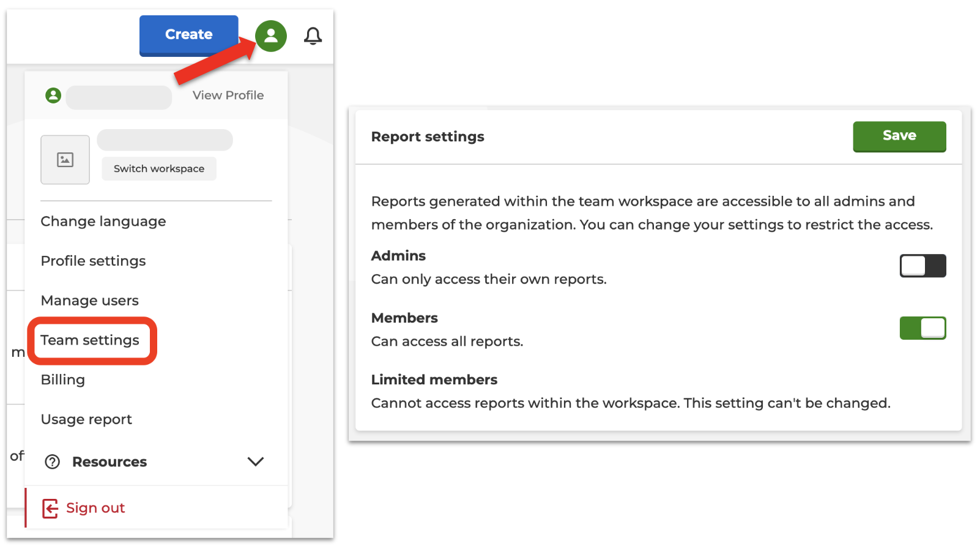Click the small green user icon
Image resolution: width=980 pixels, height=546 pixels.
(x=54, y=95)
